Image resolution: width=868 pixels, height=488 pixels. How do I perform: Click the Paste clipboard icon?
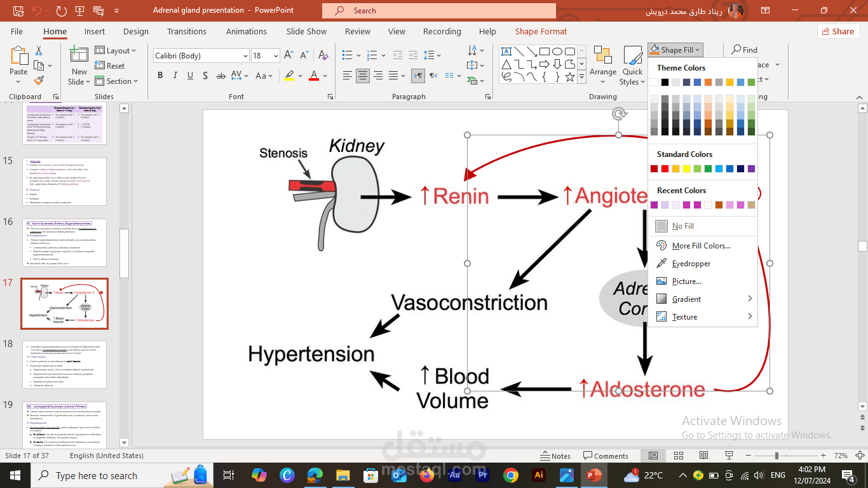pos(18,56)
